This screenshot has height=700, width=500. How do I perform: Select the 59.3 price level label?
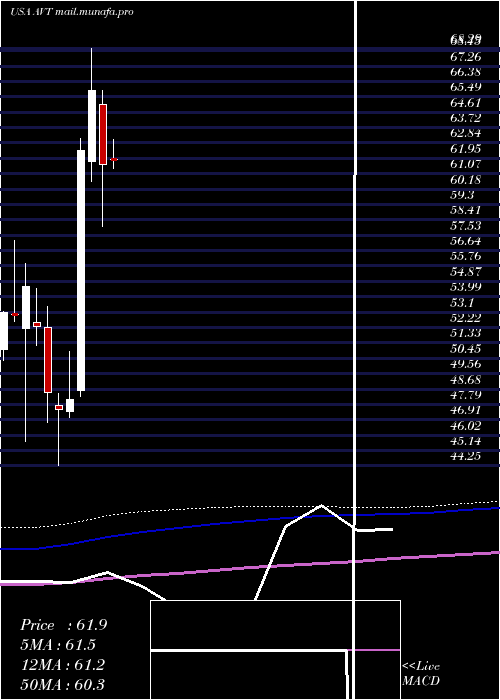coord(462,195)
